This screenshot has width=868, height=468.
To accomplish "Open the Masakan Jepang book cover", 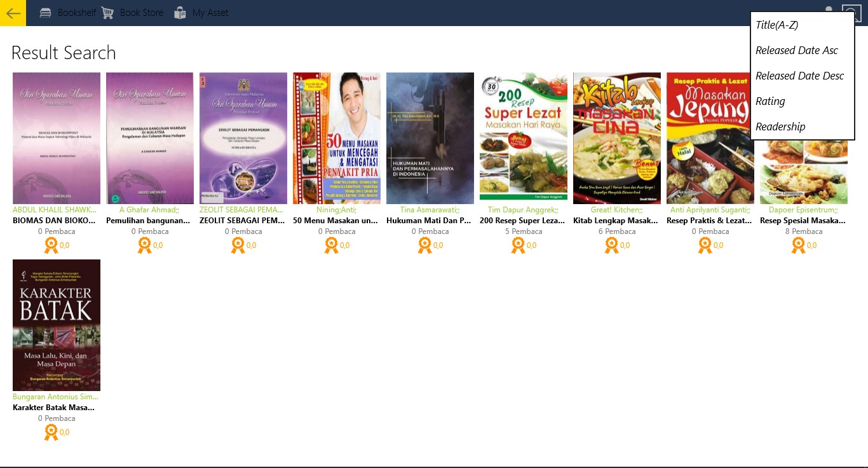I will click(710, 138).
